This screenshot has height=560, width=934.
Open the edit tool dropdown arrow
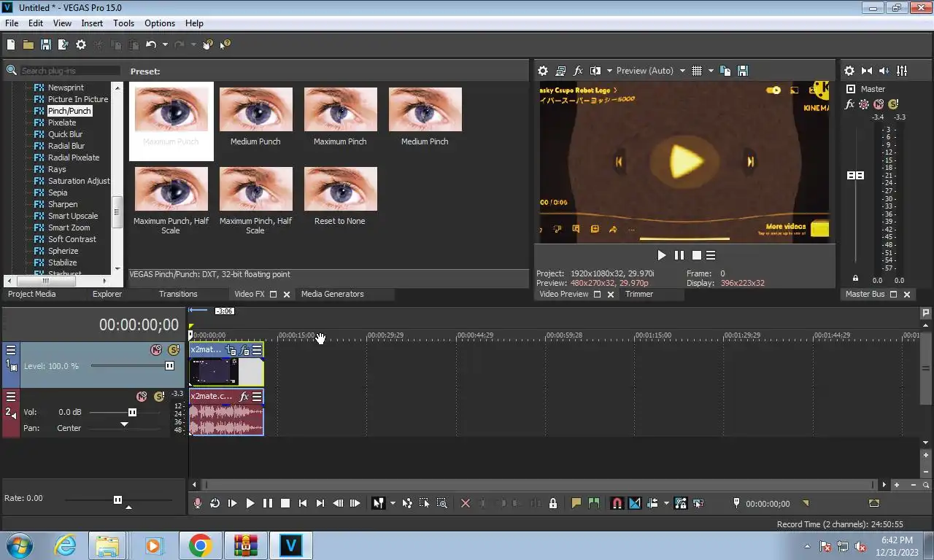(x=393, y=503)
